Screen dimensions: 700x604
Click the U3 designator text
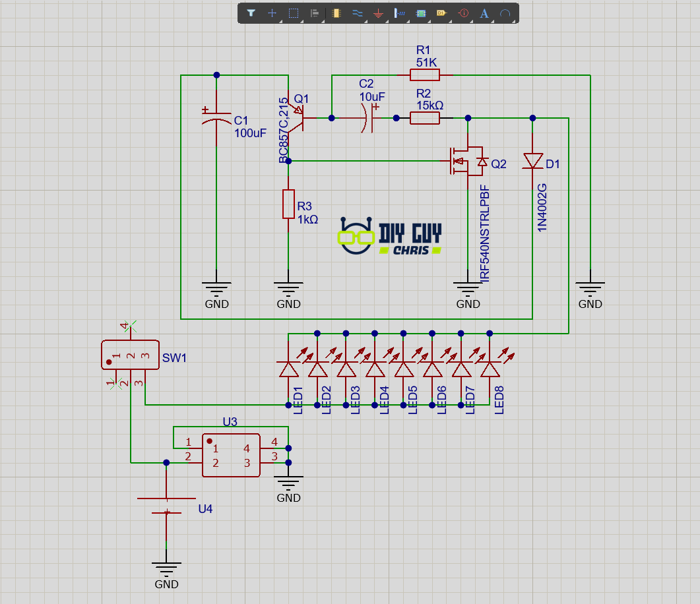[230, 421]
